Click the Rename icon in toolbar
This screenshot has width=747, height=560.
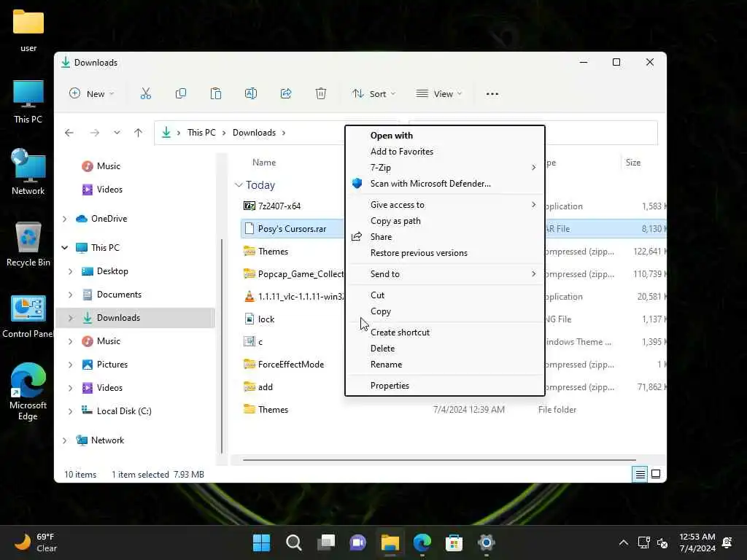point(251,94)
